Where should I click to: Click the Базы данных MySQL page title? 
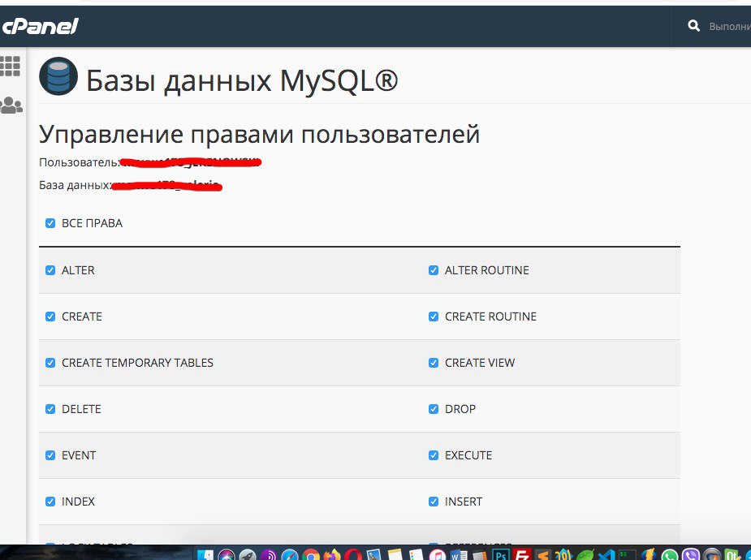[x=242, y=80]
